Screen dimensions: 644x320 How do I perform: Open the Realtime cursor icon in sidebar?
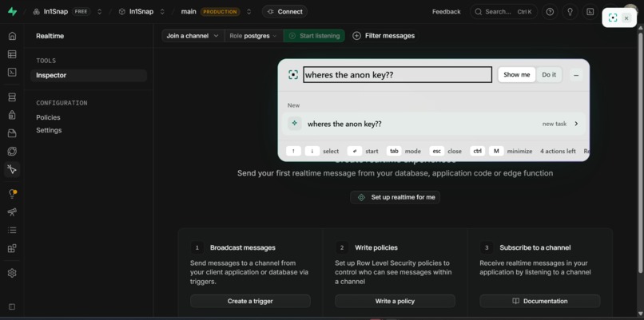tap(12, 169)
